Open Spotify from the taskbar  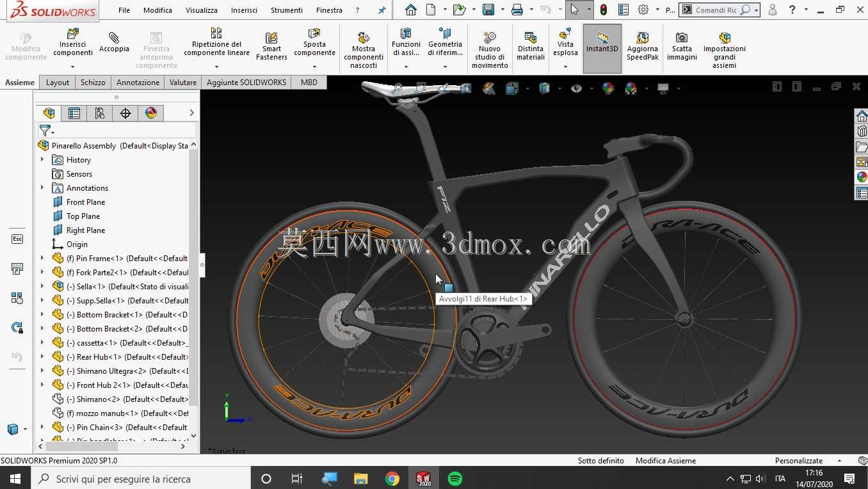click(455, 479)
